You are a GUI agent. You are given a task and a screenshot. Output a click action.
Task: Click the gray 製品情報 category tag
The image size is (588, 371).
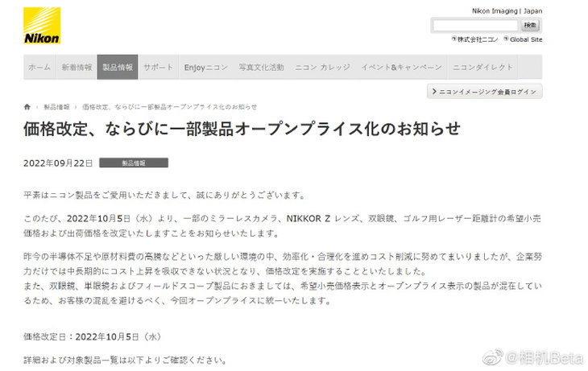pyautogui.click(x=134, y=163)
